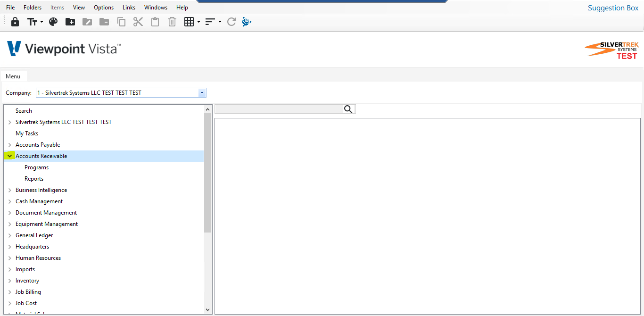Click the scissors cut icon
The image size is (644, 316).
[x=138, y=22]
